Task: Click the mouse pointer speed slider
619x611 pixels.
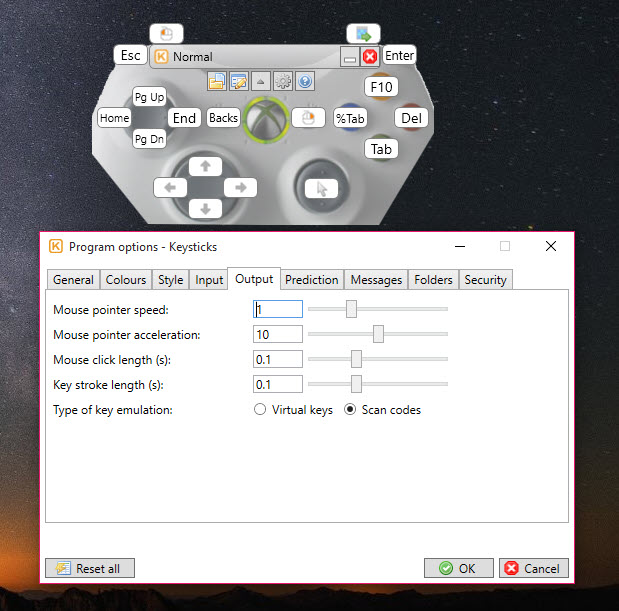Action: coord(378,309)
